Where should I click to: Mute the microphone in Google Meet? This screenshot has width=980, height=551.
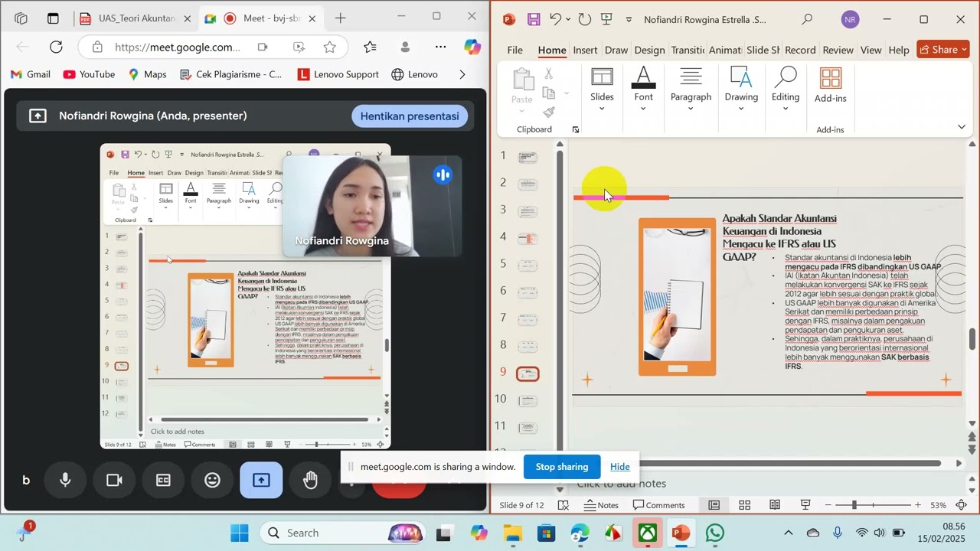coord(65,480)
